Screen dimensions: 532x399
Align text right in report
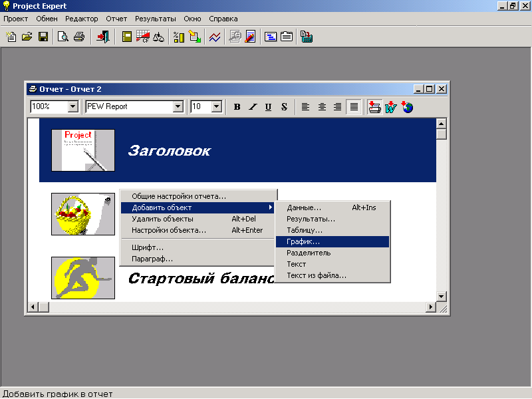pos(338,107)
